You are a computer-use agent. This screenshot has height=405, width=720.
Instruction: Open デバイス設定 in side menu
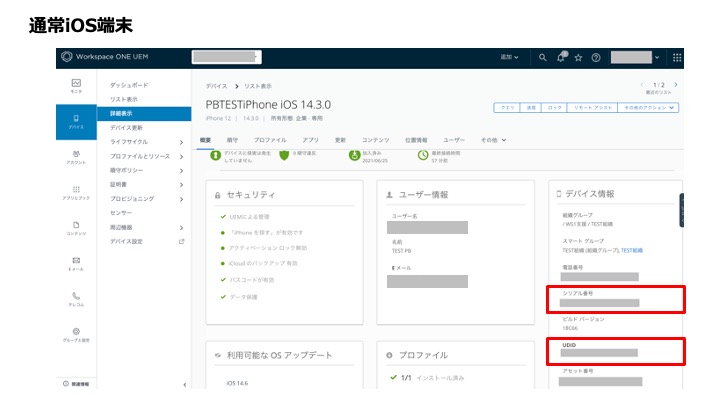(x=126, y=242)
